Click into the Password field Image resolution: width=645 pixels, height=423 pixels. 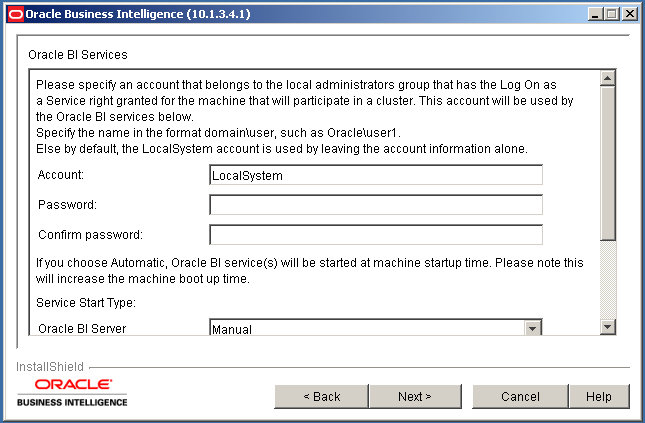(375, 205)
